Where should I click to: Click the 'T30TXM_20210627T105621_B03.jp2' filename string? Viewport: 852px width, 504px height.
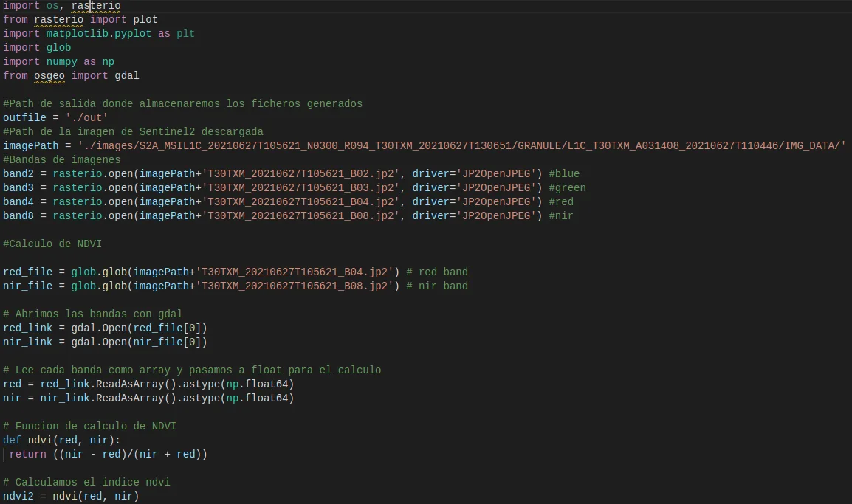click(300, 188)
